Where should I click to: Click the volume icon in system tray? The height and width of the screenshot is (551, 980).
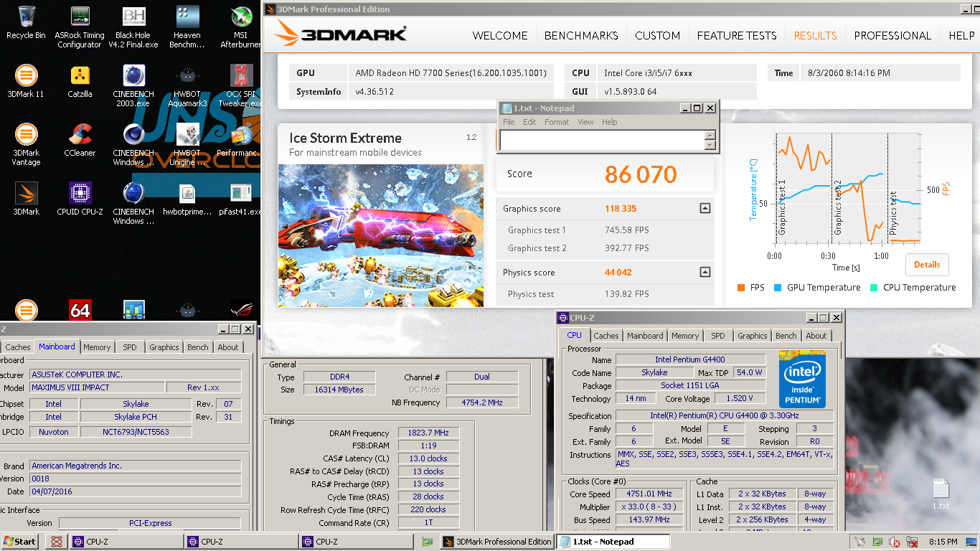tap(895, 542)
